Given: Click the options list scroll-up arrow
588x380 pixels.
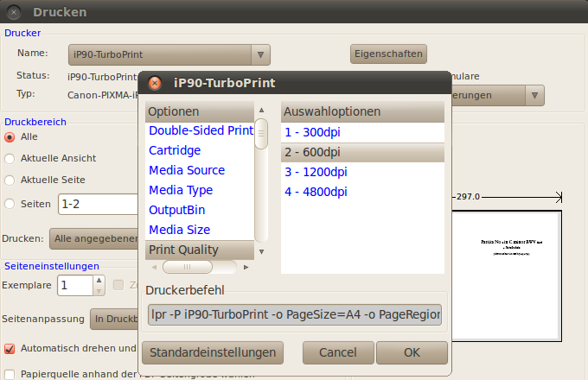Looking at the screenshot, I should [x=261, y=111].
